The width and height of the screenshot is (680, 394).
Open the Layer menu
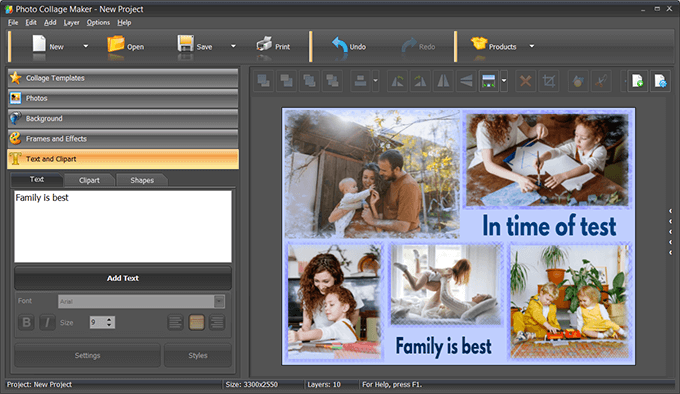[72, 23]
